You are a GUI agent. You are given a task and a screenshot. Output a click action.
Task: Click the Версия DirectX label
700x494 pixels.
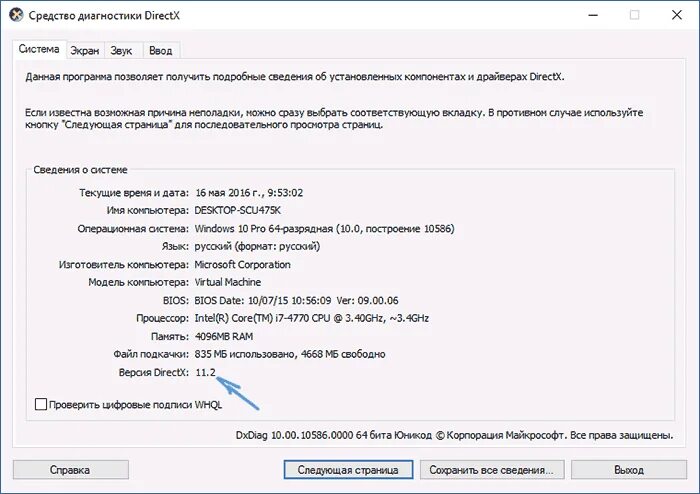(154, 372)
